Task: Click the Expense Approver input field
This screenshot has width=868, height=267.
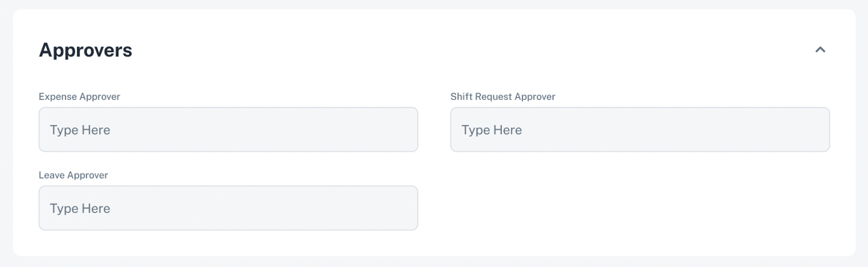Action: tap(228, 130)
